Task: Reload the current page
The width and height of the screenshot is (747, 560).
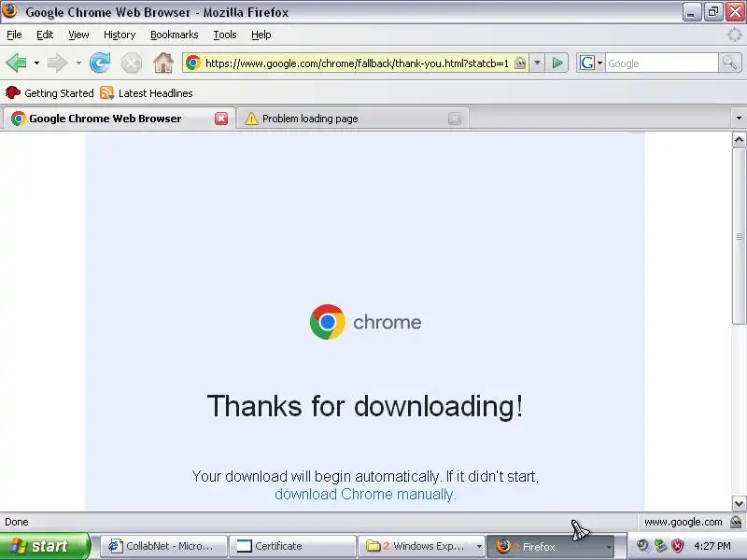Action: tap(100, 63)
